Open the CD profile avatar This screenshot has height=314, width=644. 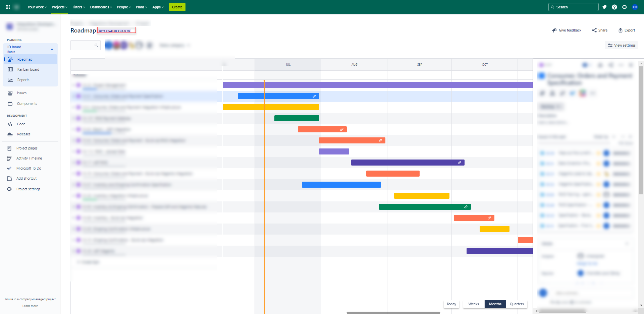click(635, 7)
